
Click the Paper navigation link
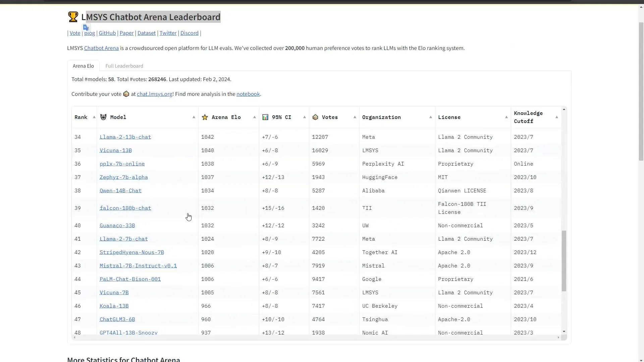pos(127,33)
